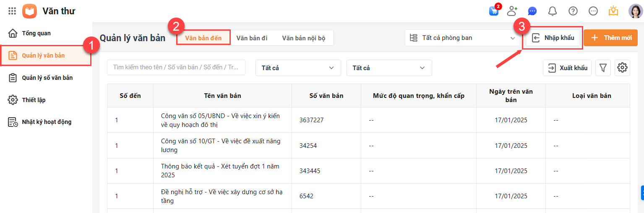Open Công văn số 10/GT document row

click(x=368, y=145)
